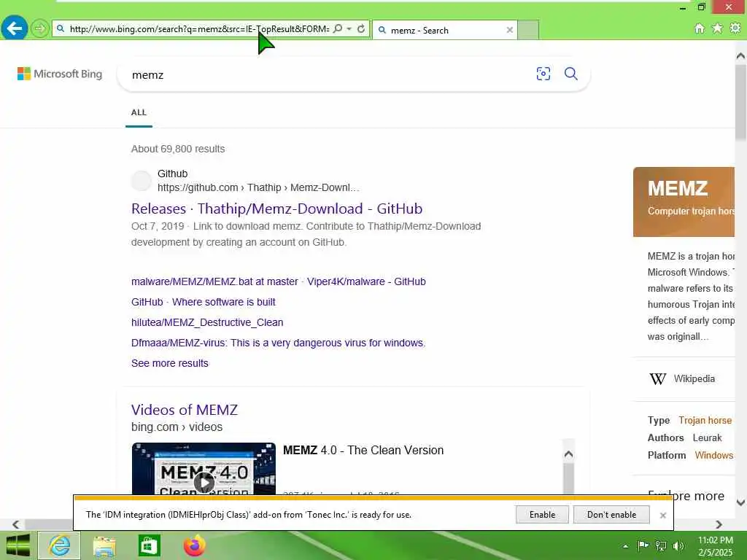Click 'About 69,800 results' text

178,149
